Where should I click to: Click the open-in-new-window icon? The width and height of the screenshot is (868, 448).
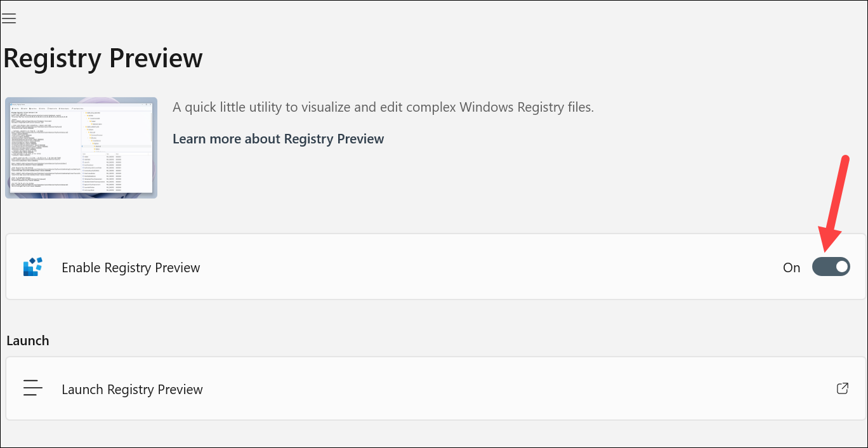click(842, 388)
